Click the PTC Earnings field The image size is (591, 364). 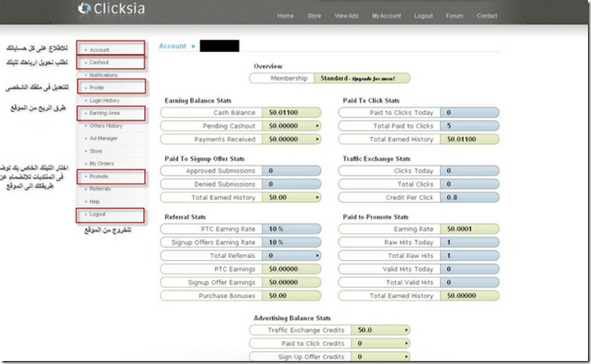pos(240,269)
